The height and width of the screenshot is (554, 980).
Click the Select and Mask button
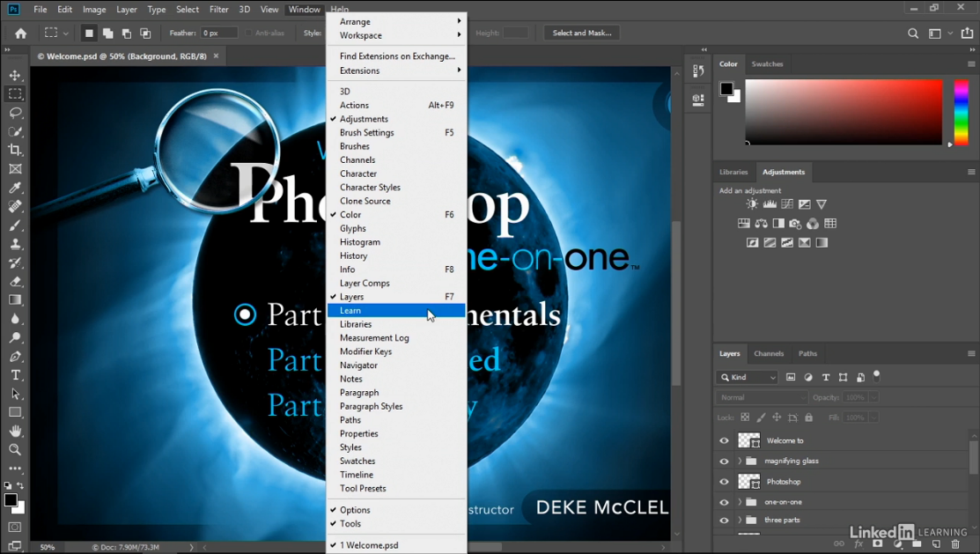[x=582, y=33]
